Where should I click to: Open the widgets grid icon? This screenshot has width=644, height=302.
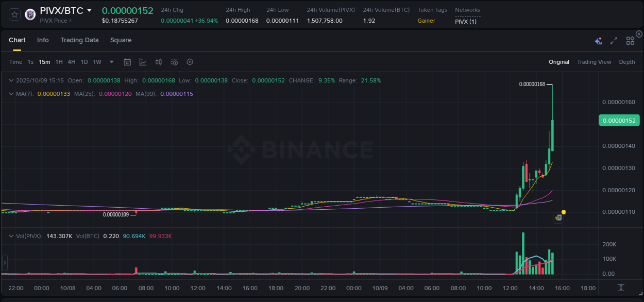[630, 40]
